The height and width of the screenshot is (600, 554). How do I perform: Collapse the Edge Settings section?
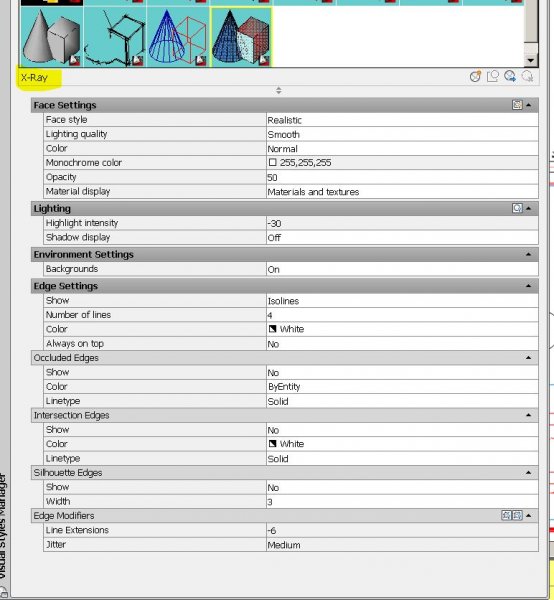(529, 286)
